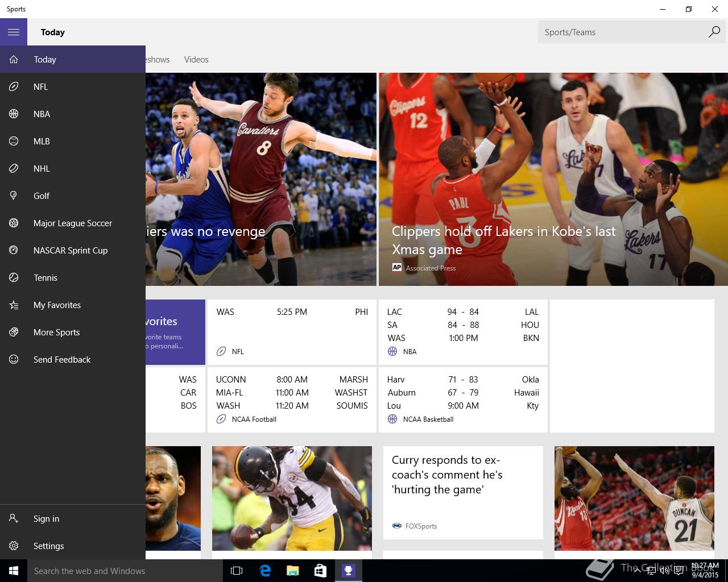
Task: Open the NBA scores card
Action: (463, 332)
